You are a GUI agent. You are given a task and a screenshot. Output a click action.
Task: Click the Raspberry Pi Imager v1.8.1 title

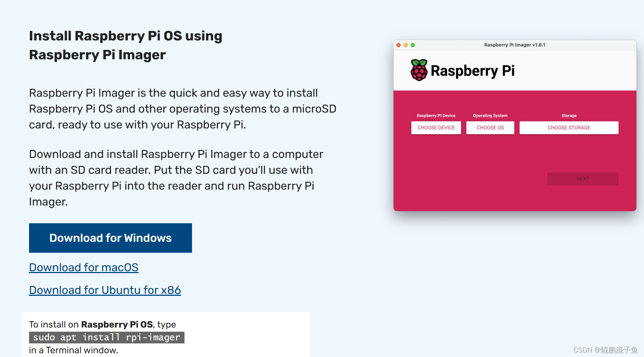515,45
